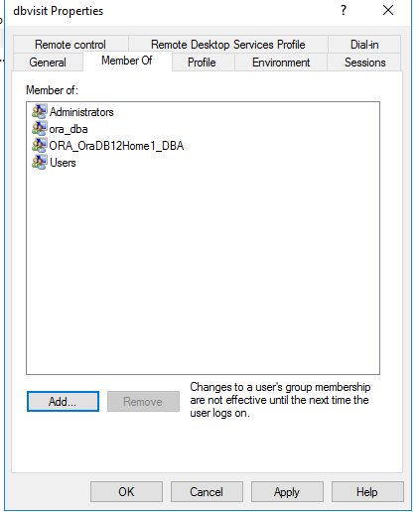Image resolution: width=420 pixels, height=512 pixels.
Task: Switch to the Environment tab
Action: (x=281, y=63)
